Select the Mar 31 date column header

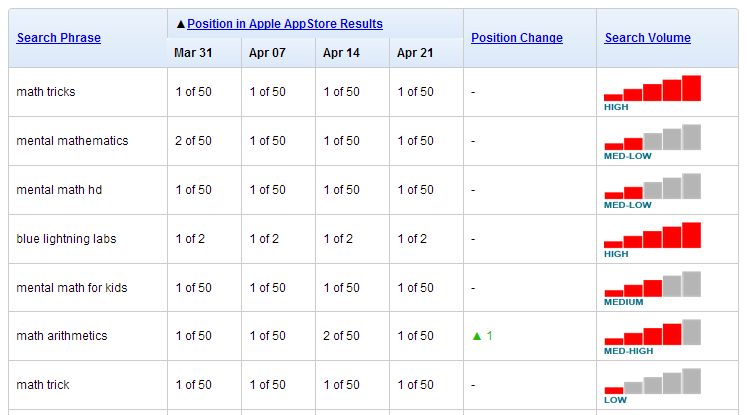193,53
